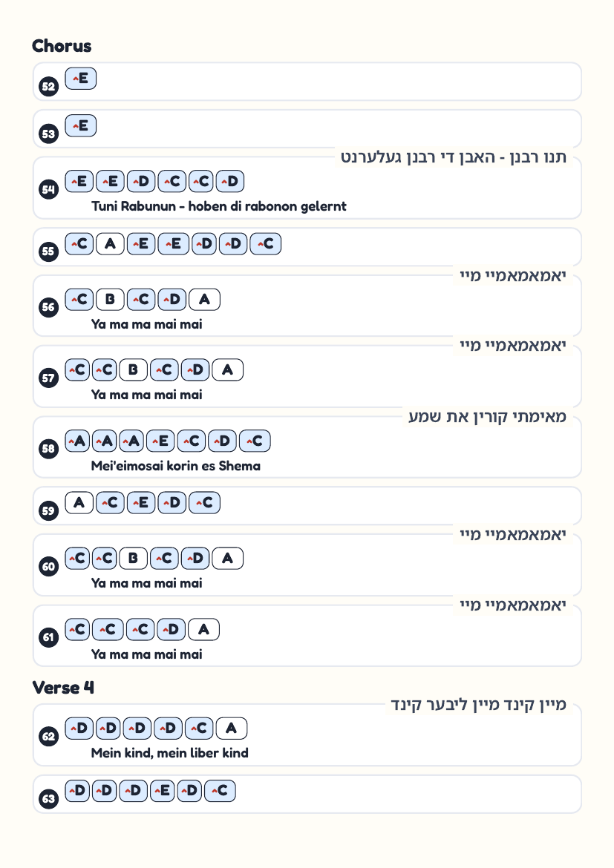Click the B note in line 60
This screenshot has height=868, width=614.
(134, 559)
